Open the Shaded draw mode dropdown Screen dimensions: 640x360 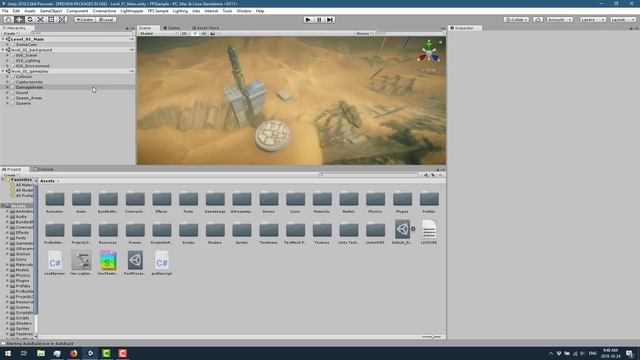[158, 33]
